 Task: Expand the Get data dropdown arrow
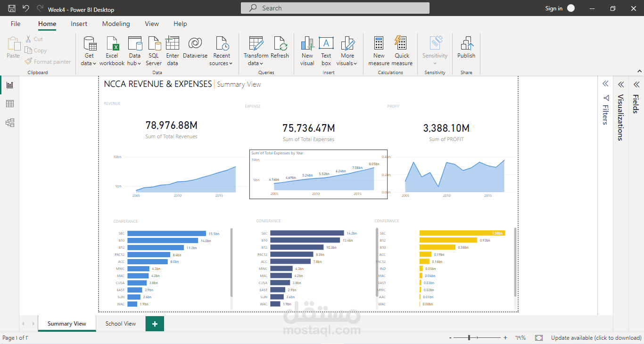[95, 64]
